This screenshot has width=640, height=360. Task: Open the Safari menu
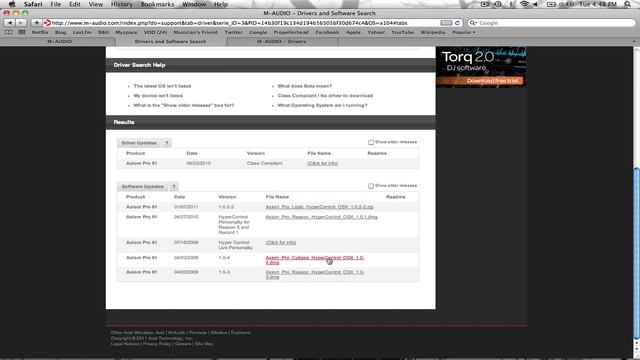[33, 4]
